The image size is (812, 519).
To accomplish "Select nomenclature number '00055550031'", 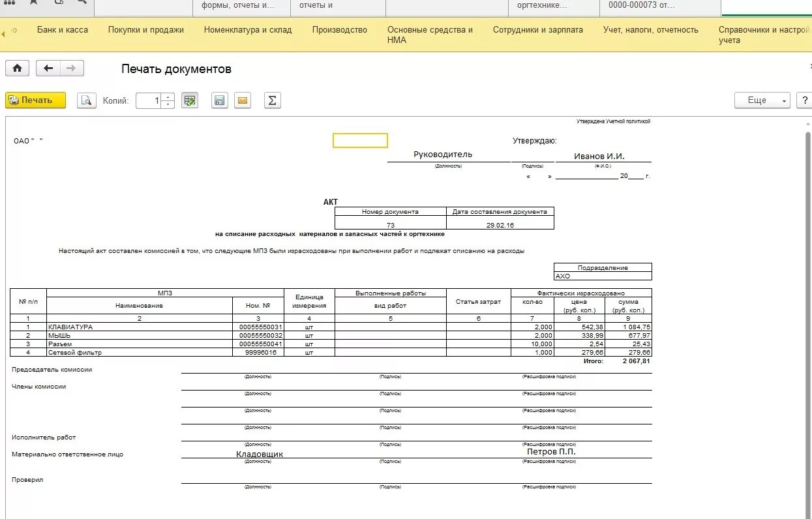I will pos(258,327).
